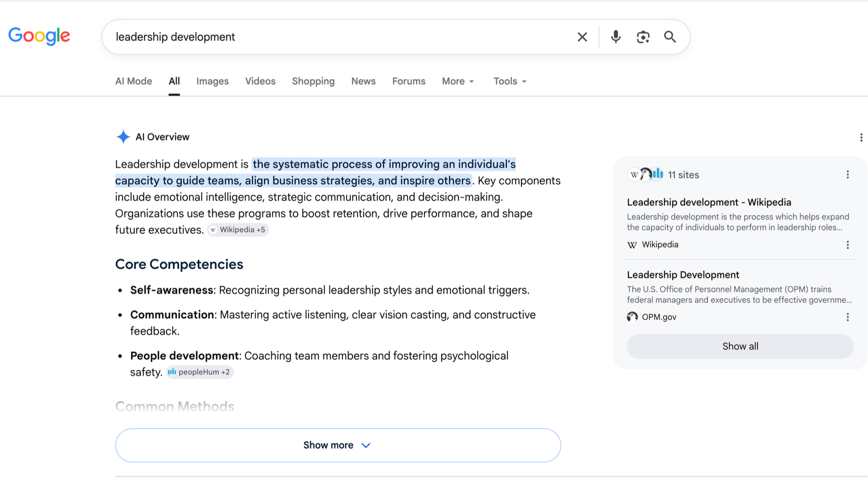
Task: Click the Communication bullet term
Action: click(172, 315)
